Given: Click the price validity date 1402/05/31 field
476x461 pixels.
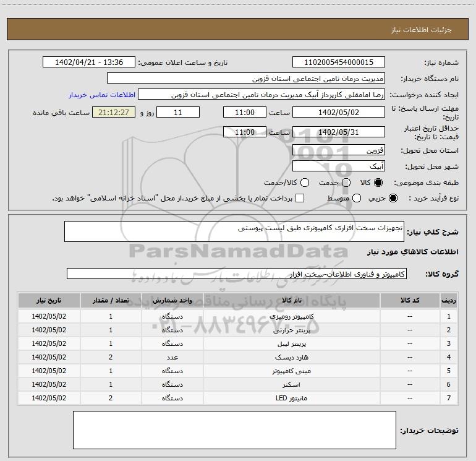Looking at the screenshot, I should pos(339,132).
